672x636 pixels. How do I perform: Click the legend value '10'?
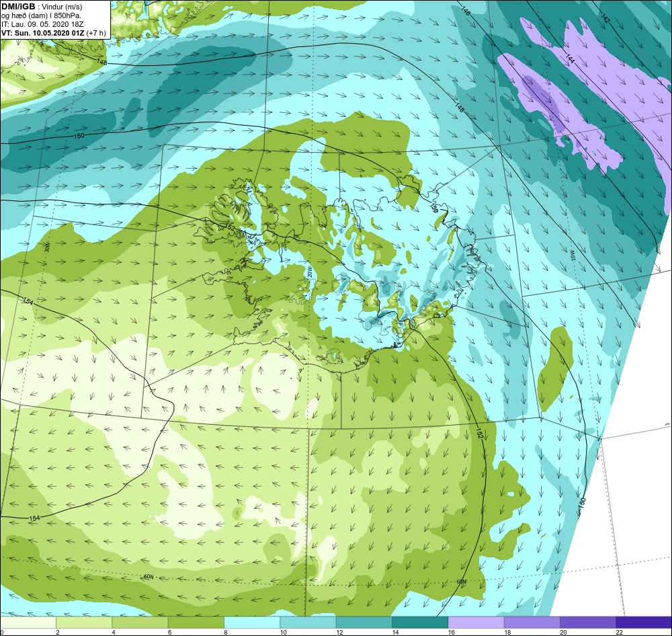point(283,632)
